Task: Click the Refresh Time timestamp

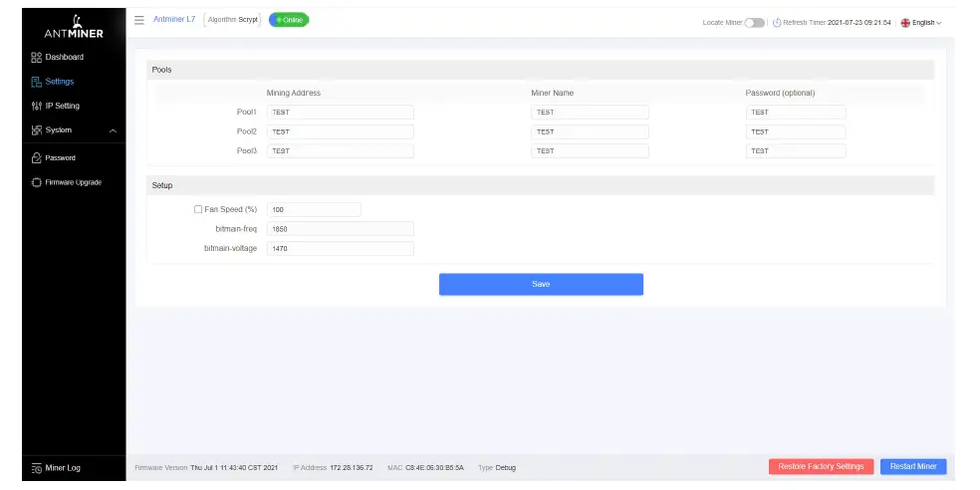Action: [858, 23]
